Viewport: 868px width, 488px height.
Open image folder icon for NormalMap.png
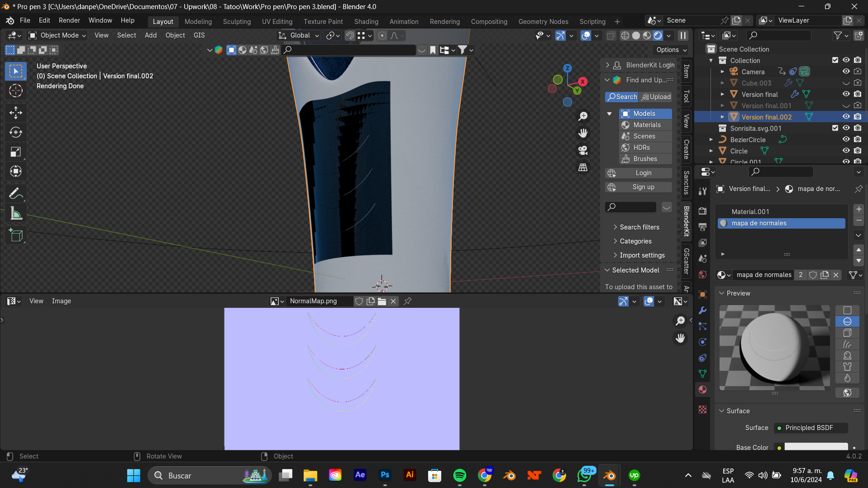pyautogui.click(x=382, y=301)
